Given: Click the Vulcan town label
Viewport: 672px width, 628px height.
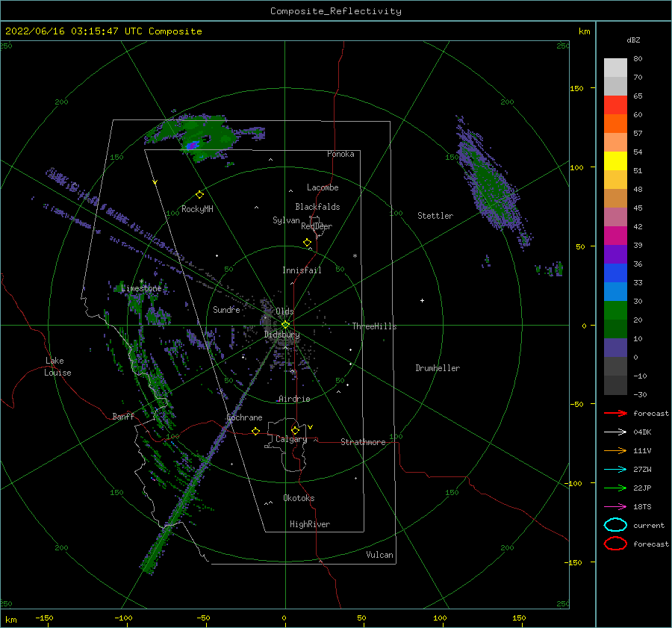Looking at the screenshot, I should point(380,555).
